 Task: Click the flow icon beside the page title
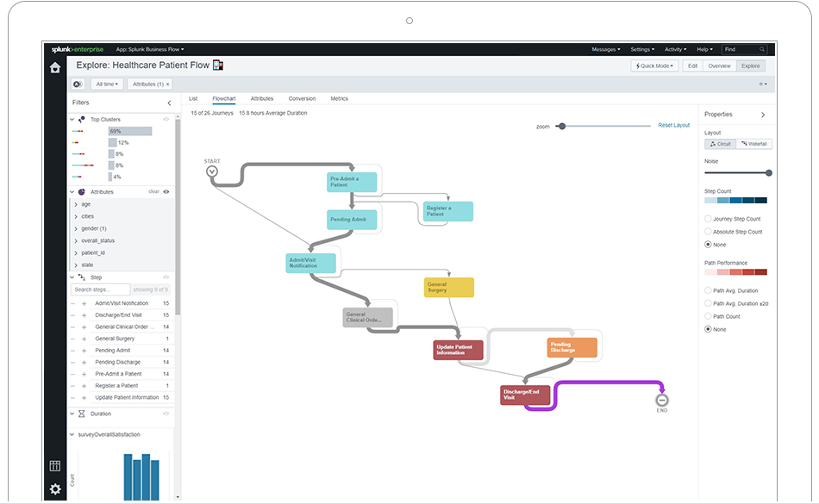click(218, 65)
